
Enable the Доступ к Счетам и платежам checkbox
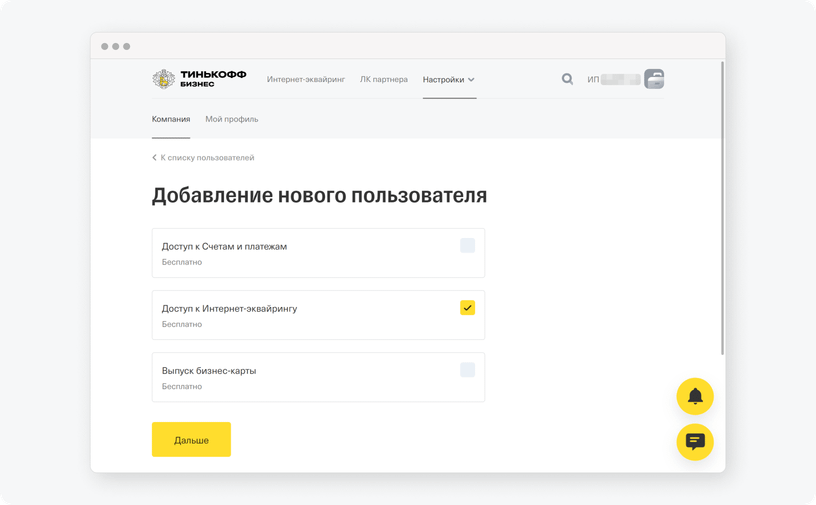467,246
